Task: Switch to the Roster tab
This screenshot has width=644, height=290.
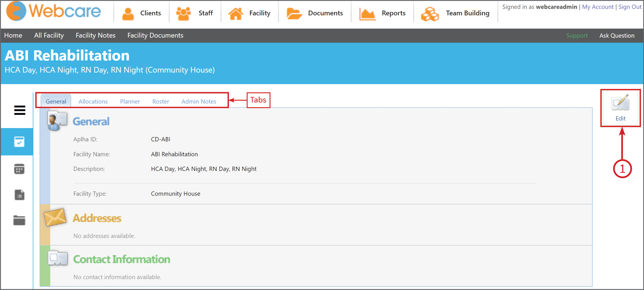Action: click(x=160, y=101)
